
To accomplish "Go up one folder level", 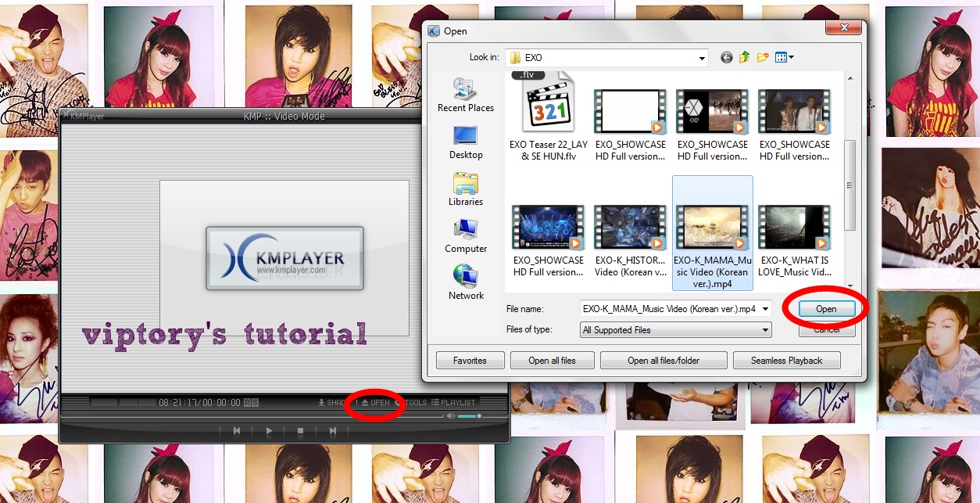I will (x=744, y=57).
